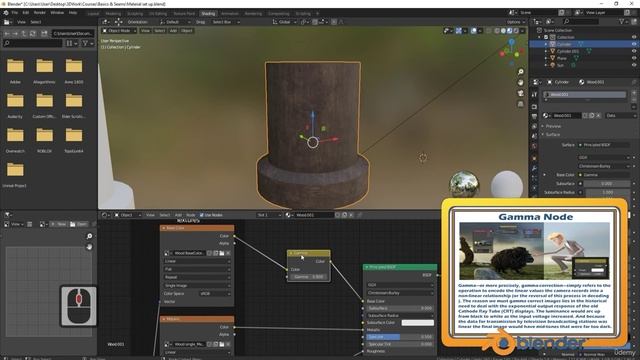Open the Output properties tab icon
The image size is (640, 360).
[534, 117]
